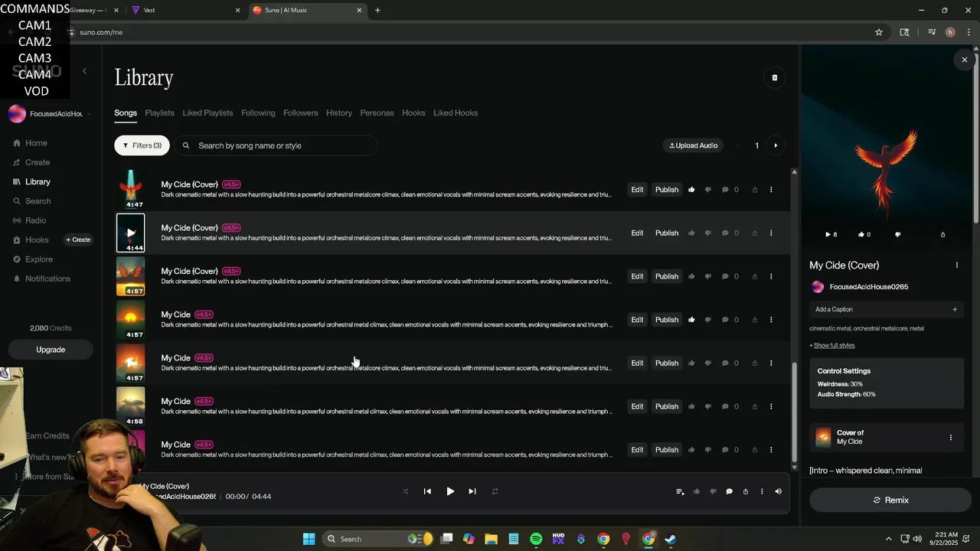The height and width of the screenshot is (551, 980).
Task: Close the song details side panel
Action: click(965, 60)
